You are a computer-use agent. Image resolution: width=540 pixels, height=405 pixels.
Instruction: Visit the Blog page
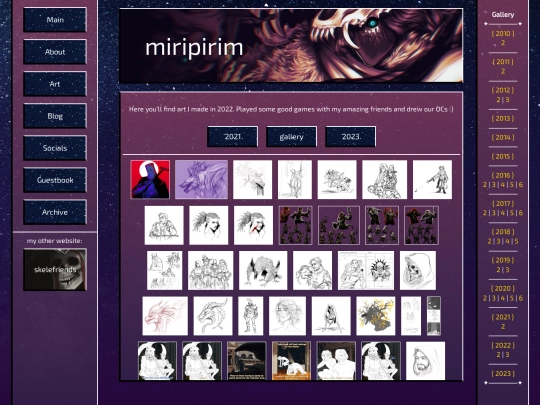point(55,116)
